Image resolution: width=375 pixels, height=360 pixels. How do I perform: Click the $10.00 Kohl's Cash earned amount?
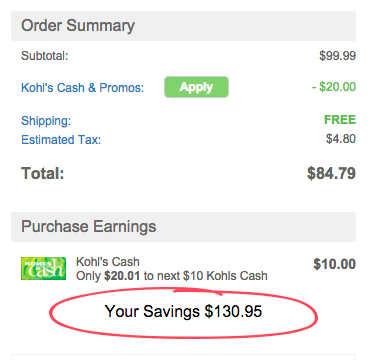(334, 264)
